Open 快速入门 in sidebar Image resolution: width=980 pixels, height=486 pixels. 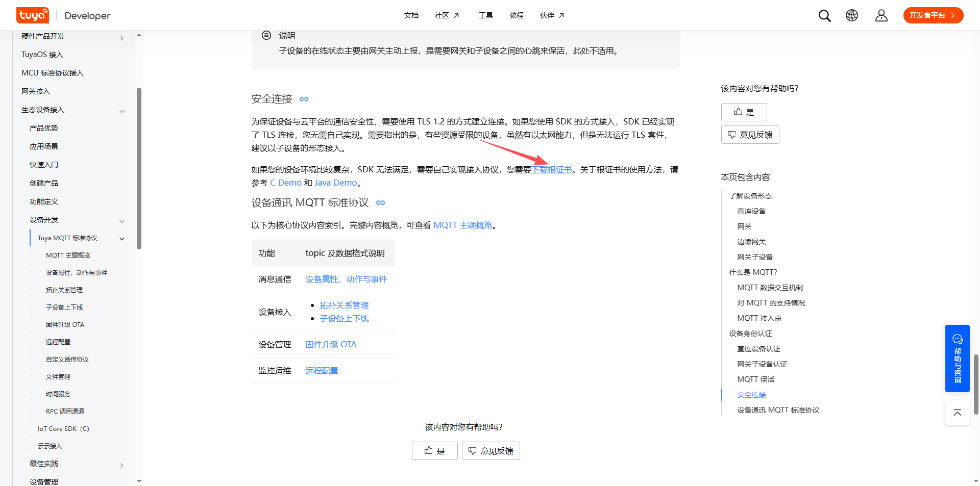pos(44,165)
